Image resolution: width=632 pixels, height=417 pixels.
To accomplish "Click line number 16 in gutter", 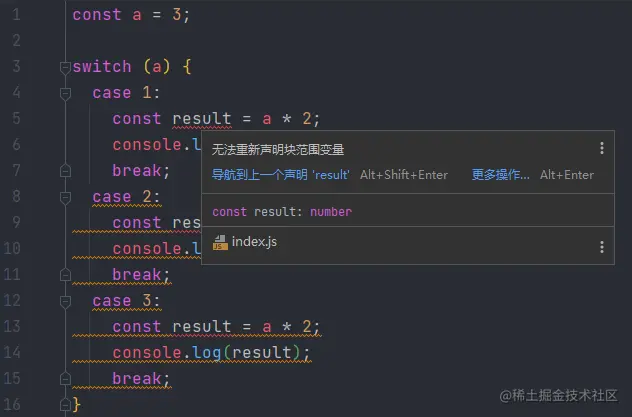I will pyautogui.click(x=12, y=404).
